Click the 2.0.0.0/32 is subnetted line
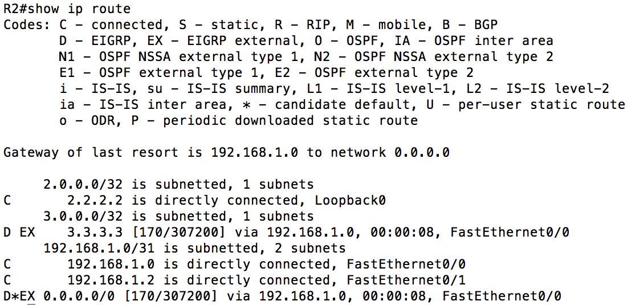This screenshot has height=305, width=644. pyautogui.click(x=178, y=185)
